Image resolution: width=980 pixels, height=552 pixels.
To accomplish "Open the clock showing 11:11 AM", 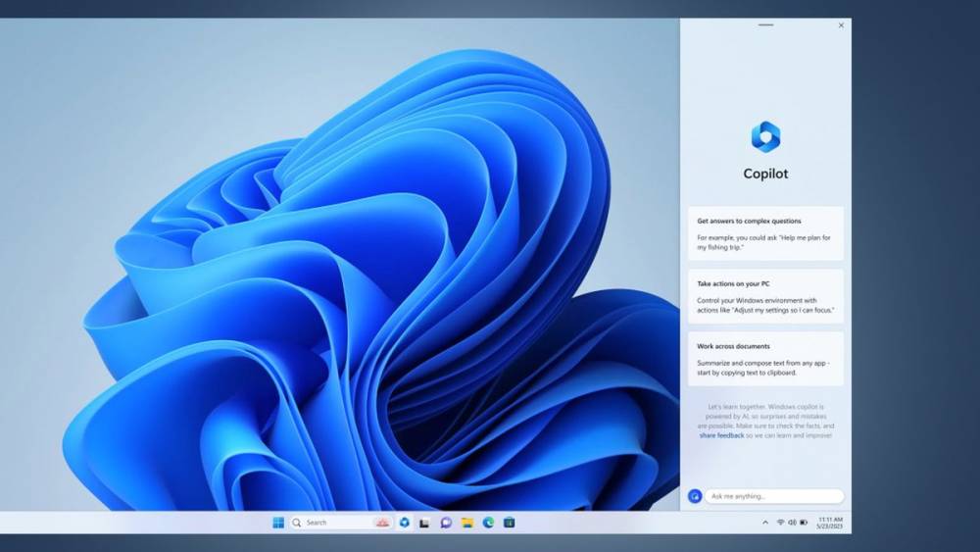I will (x=830, y=523).
